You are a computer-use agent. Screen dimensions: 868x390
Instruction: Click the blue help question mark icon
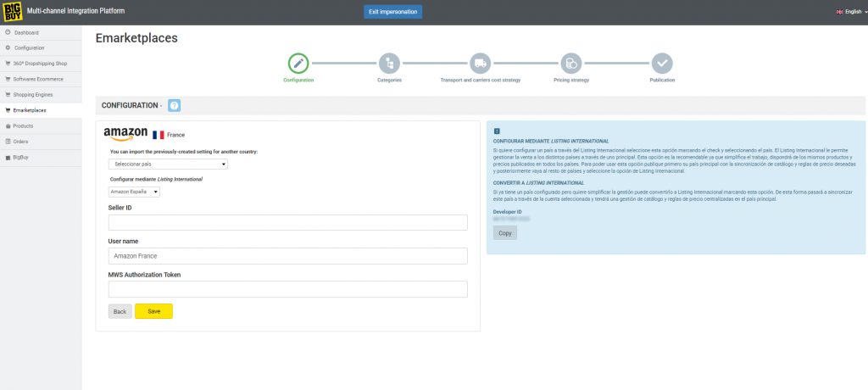(x=174, y=105)
